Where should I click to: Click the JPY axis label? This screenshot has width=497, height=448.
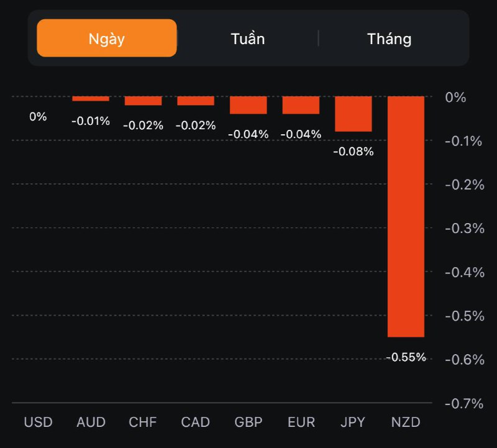coord(353,423)
